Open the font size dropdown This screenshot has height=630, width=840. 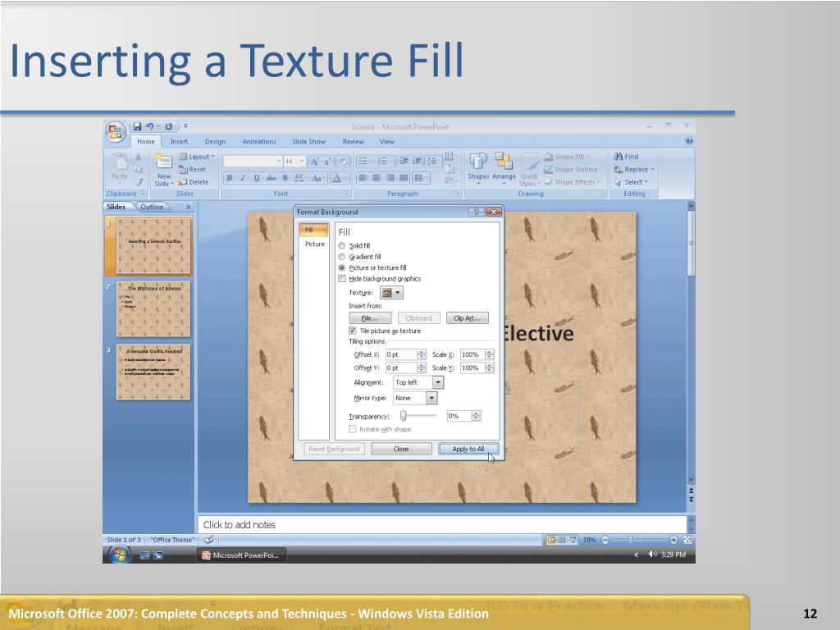(x=302, y=162)
